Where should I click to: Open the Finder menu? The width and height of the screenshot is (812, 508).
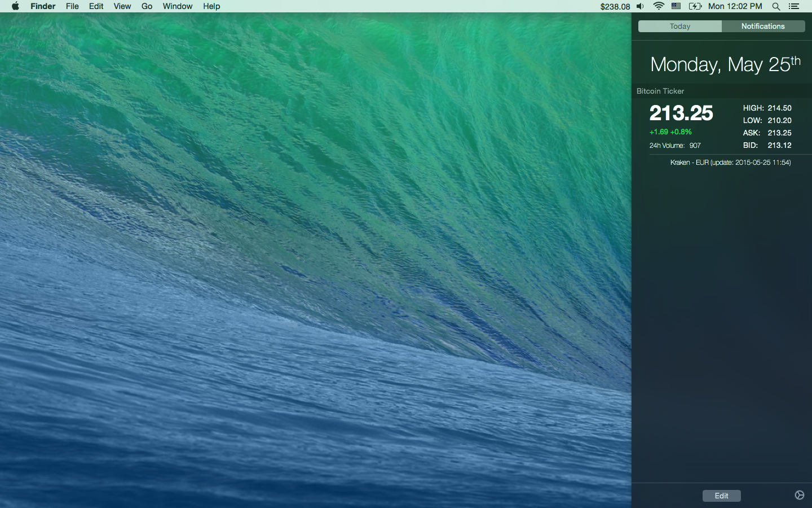pyautogui.click(x=43, y=6)
